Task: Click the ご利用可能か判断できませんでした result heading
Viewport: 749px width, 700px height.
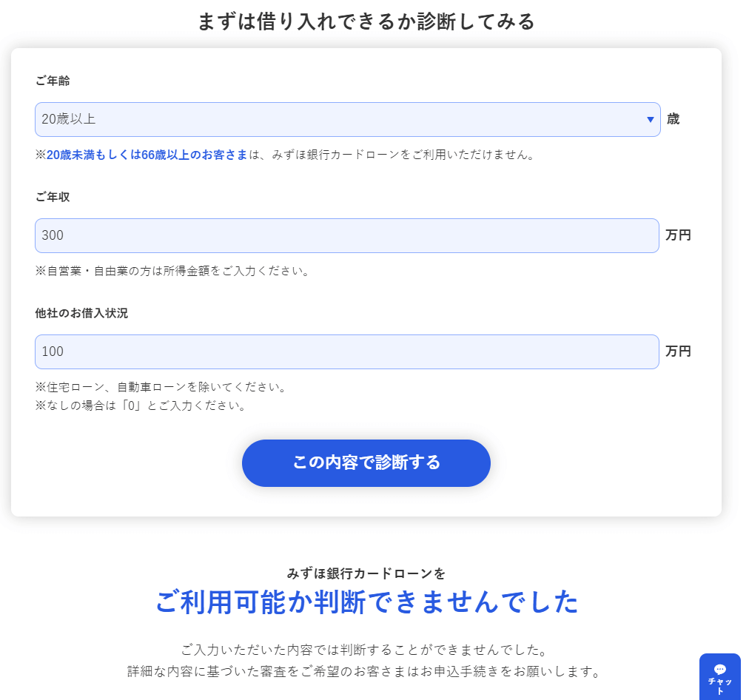Action: tap(366, 602)
